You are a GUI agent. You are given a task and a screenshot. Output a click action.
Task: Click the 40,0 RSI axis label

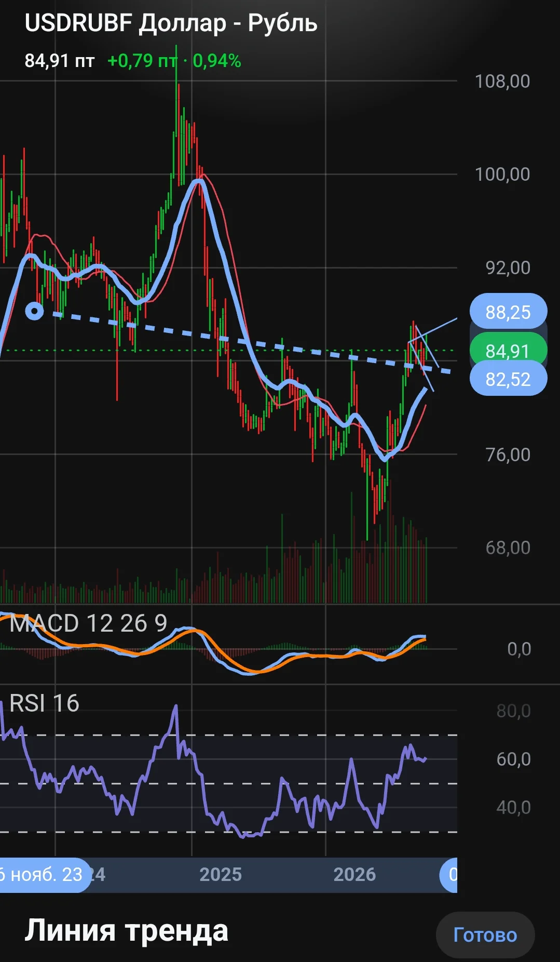[513, 807]
